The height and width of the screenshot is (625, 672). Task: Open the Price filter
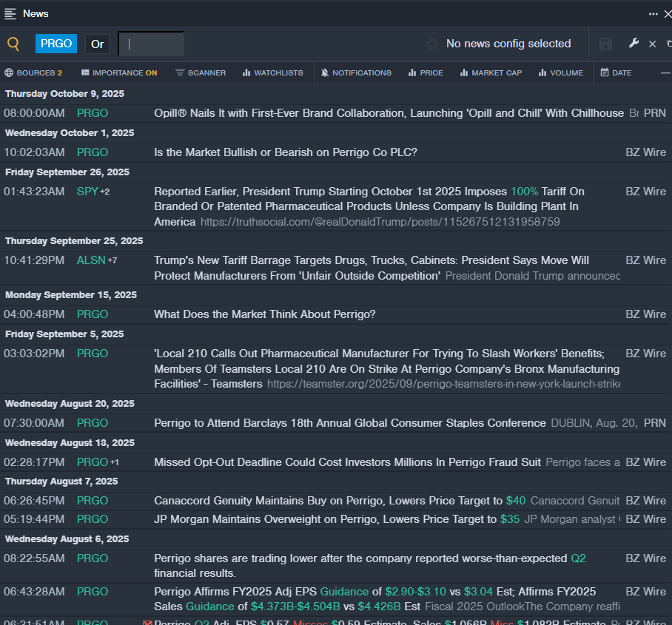(426, 72)
